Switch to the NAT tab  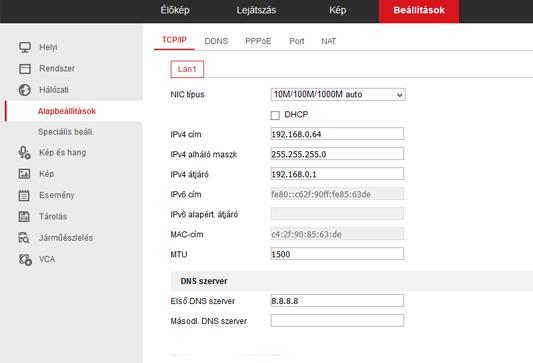328,41
